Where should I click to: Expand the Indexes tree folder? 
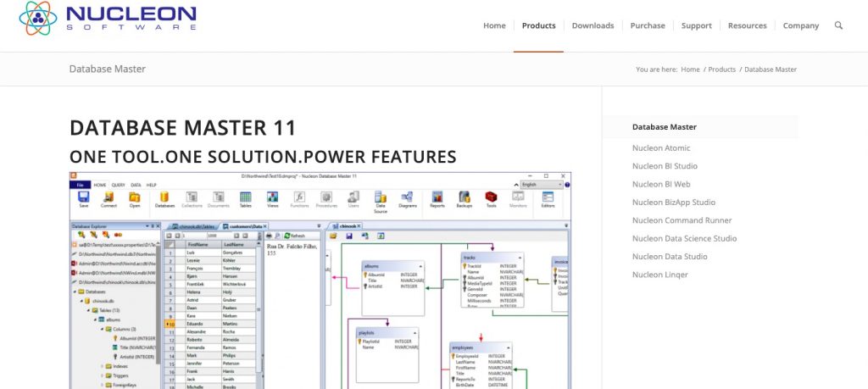coord(103,366)
